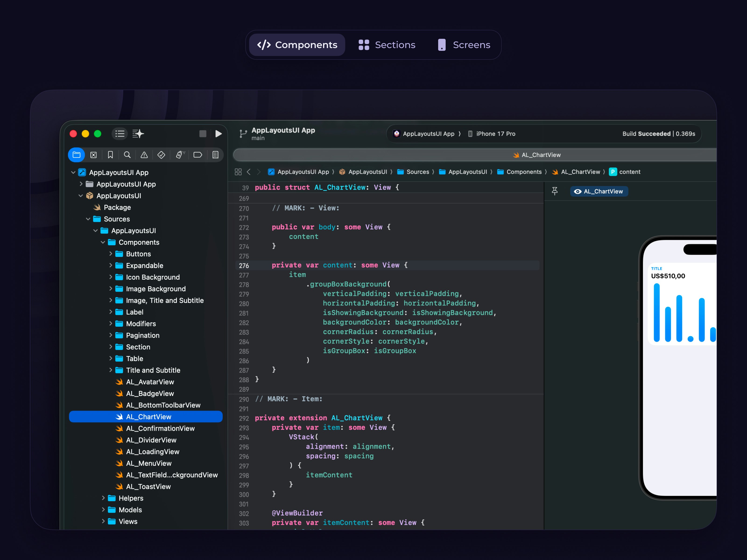Screen dimensions: 747x560
Task: Click the pin preview icon
Action: (554, 191)
